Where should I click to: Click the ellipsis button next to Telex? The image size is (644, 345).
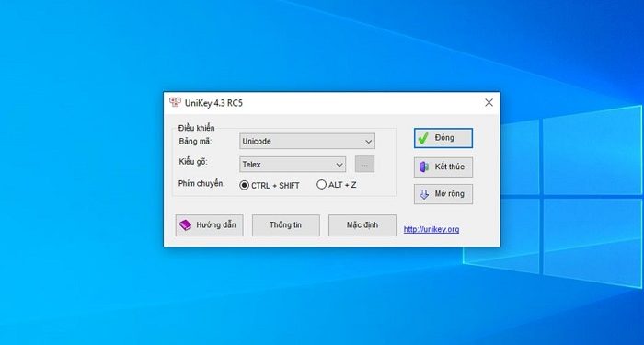(x=364, y=165)
